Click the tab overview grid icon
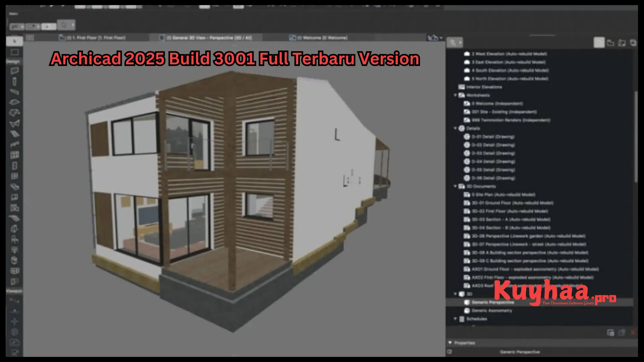Screen dimensions: 644x362 pyautogui.click(x=30, y=38)
